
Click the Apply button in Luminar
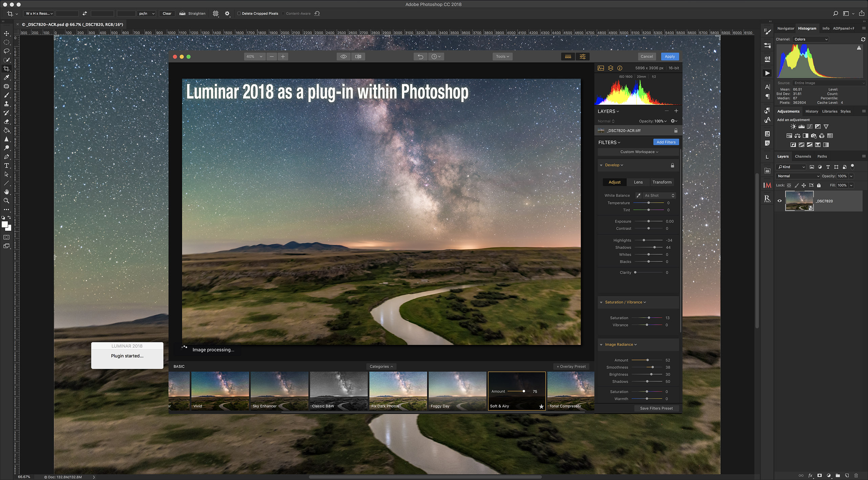point(670,56)
